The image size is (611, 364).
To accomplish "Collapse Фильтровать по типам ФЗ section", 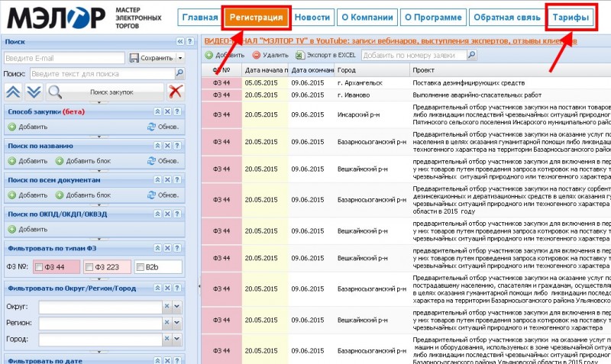I will (x=157, y=248).
